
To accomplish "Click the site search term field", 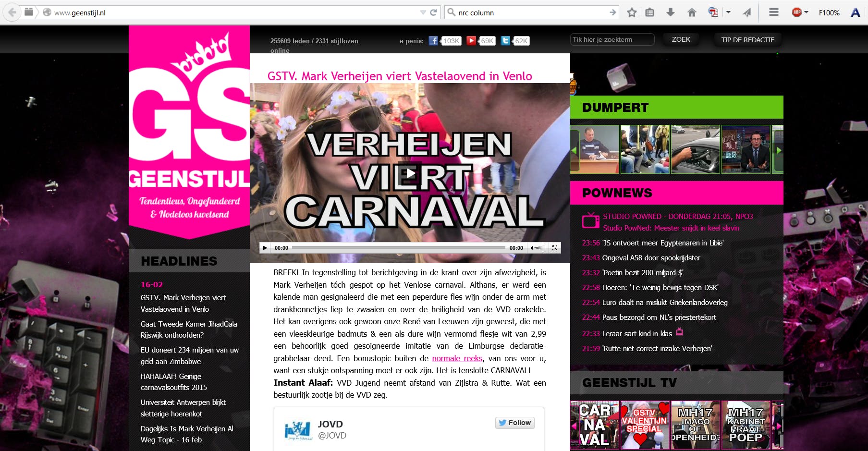I will 612,39.
